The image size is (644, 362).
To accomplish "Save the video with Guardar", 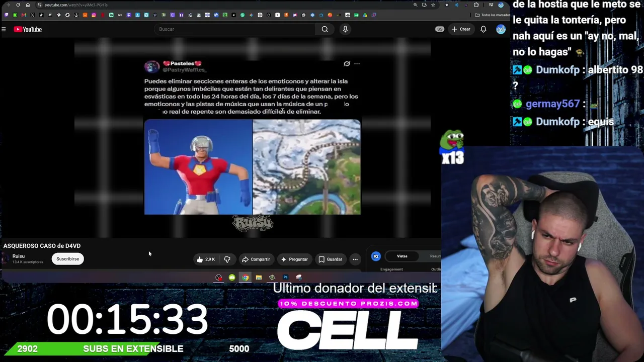I will click(330, 259).
